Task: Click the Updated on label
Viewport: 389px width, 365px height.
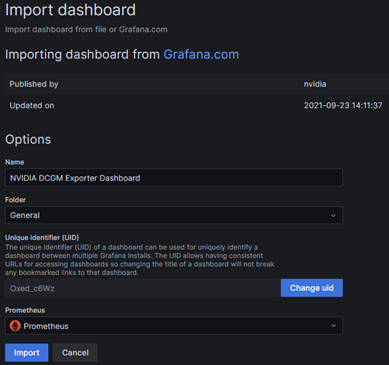Action: click(32, 106)
